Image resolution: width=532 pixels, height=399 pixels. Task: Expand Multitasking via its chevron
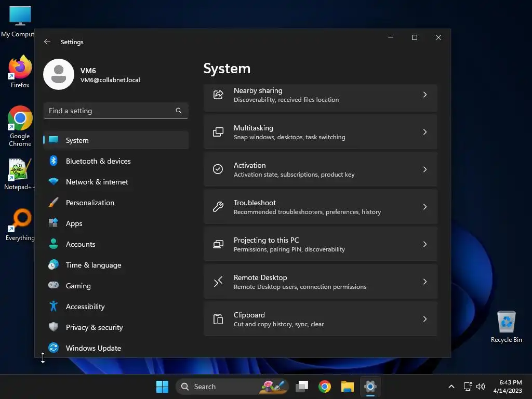coord(425,132)
